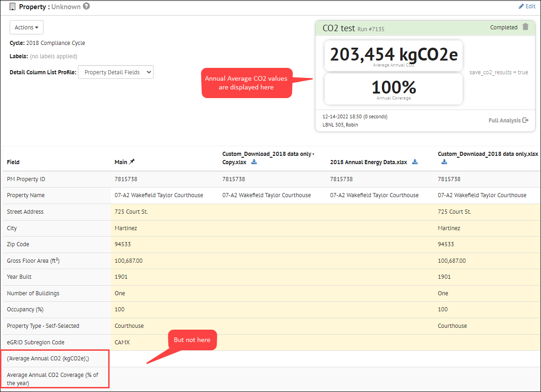Select the 203,454 kgCO2e value card

tap(393, 55)
